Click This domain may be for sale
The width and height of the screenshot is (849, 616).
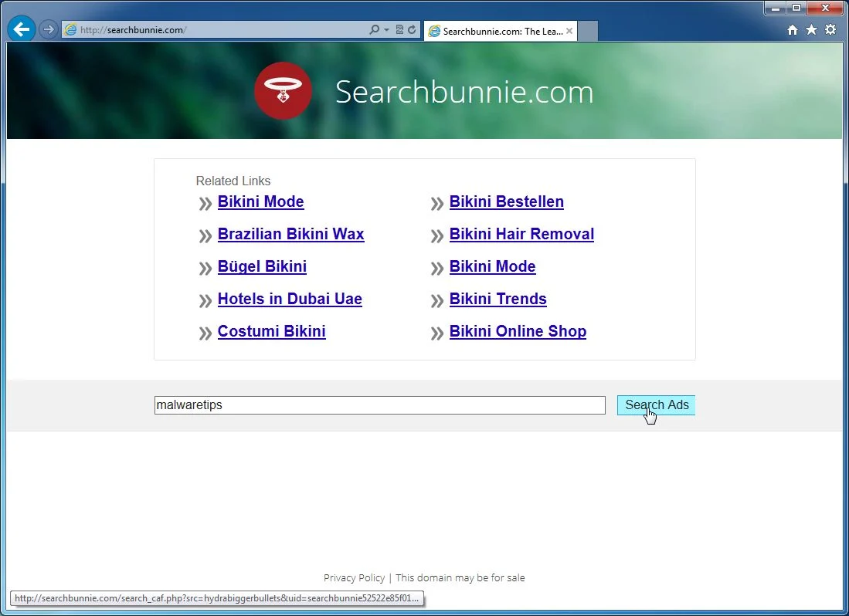tap(460, 577)
